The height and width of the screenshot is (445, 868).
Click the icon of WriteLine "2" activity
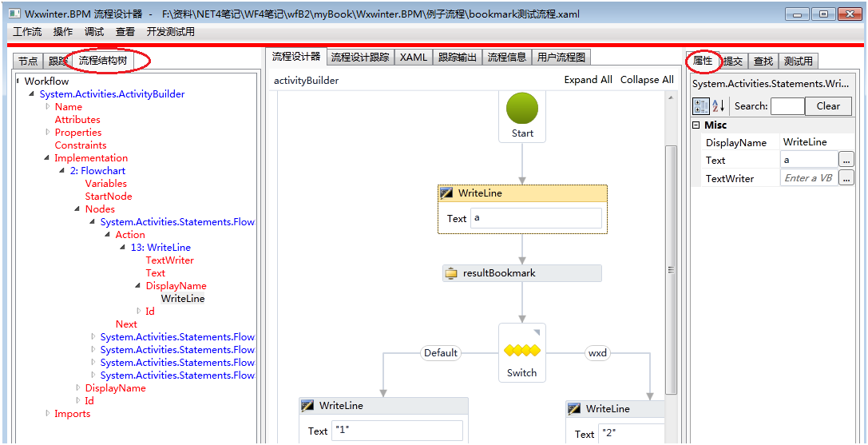coord(574,409)
